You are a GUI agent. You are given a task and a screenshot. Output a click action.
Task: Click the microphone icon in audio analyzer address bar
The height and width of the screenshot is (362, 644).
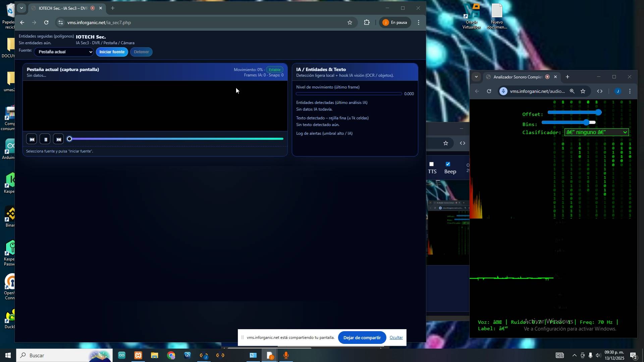point(503,92)
